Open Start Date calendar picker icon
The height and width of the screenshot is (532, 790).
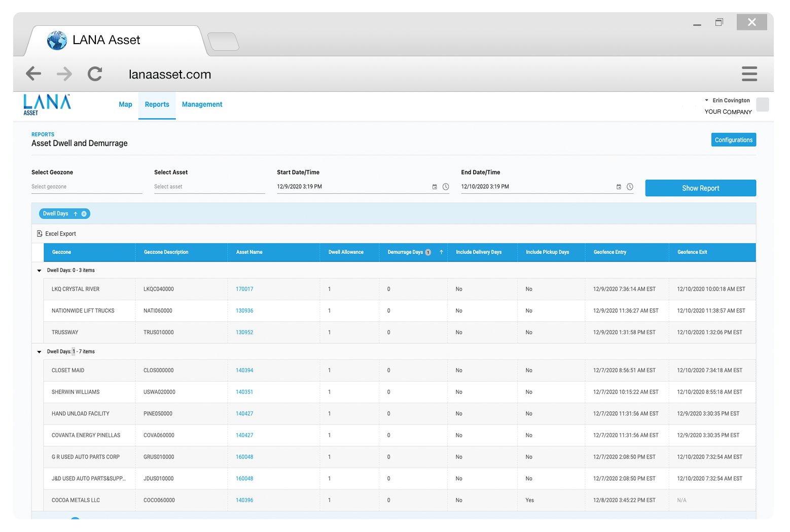pos(435,187)
